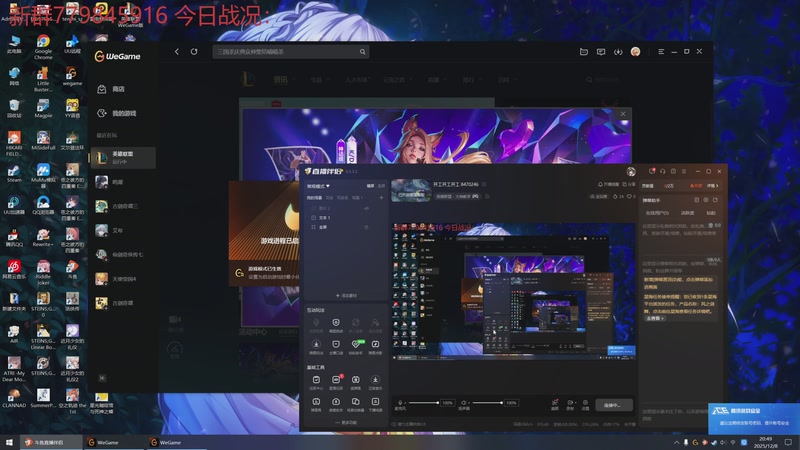Screen dimensions: 800x450
Task: Open the 场景切换器 tool icon
Action: point(356,405)
